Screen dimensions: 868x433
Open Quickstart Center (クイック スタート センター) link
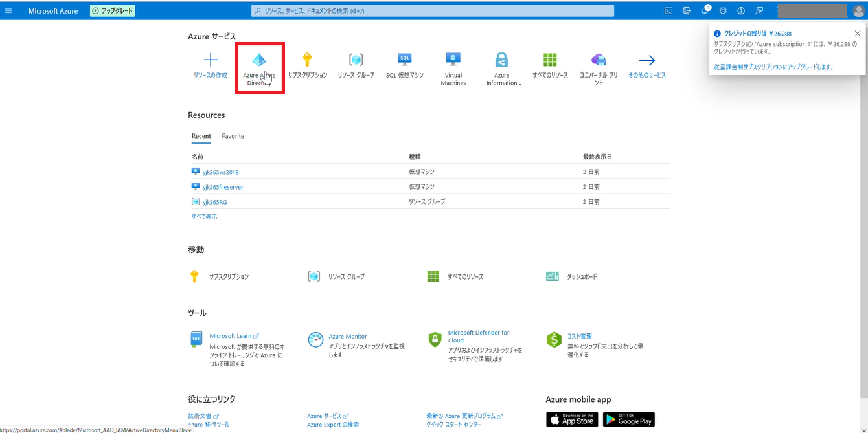tap(454, 425)
